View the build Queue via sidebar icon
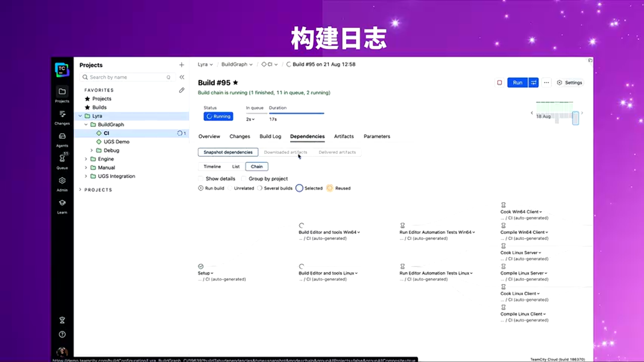 tap(62, 157)
